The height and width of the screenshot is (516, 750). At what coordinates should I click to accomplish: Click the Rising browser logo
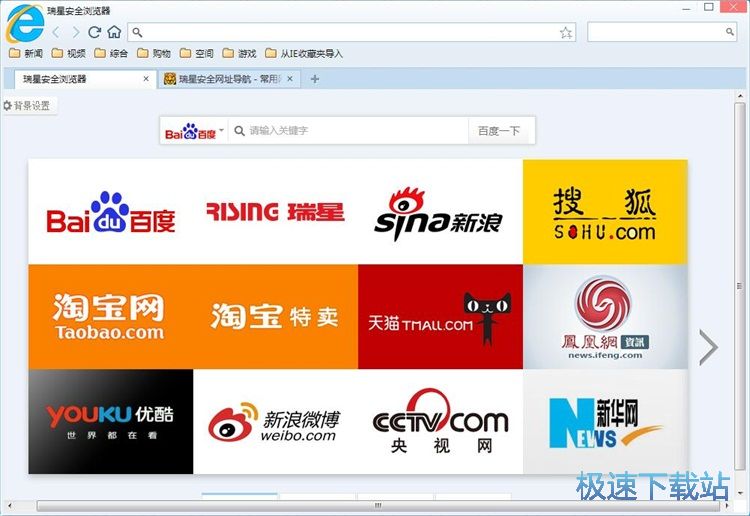coord(24,23)
